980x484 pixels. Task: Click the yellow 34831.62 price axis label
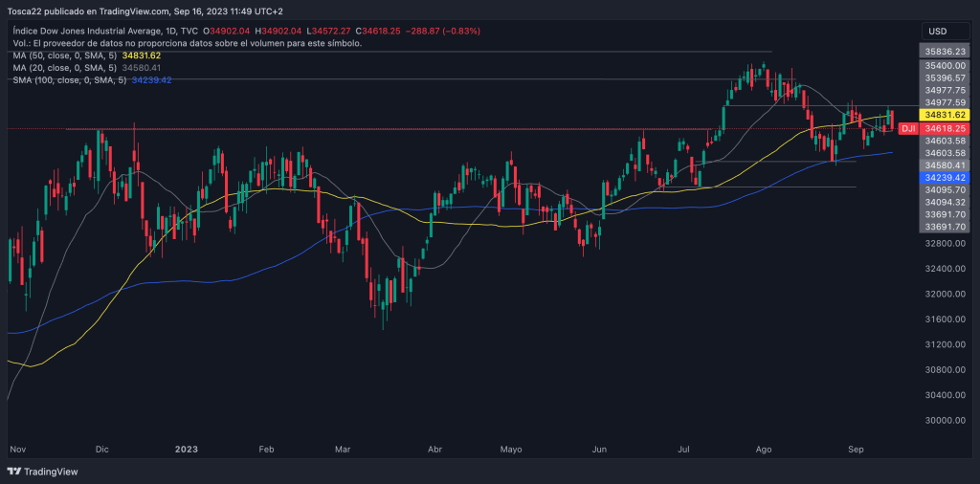pyautogui.click(x=945, y=115)
